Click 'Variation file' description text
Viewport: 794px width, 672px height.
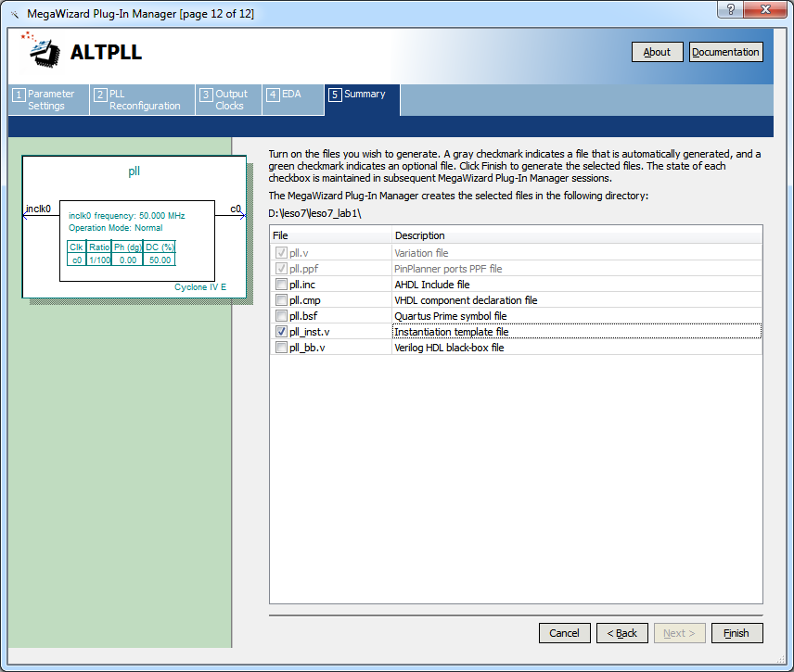click(x=421, y=253)
